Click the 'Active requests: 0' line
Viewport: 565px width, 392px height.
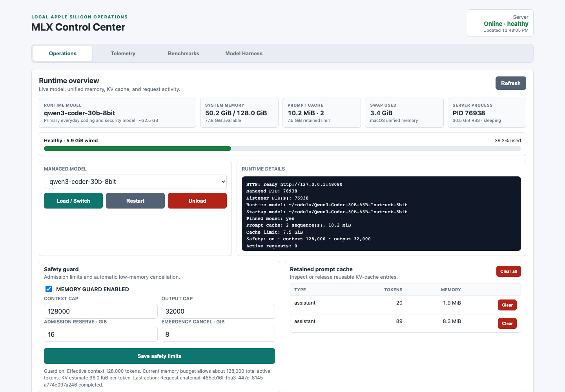[x=272, y=246]
